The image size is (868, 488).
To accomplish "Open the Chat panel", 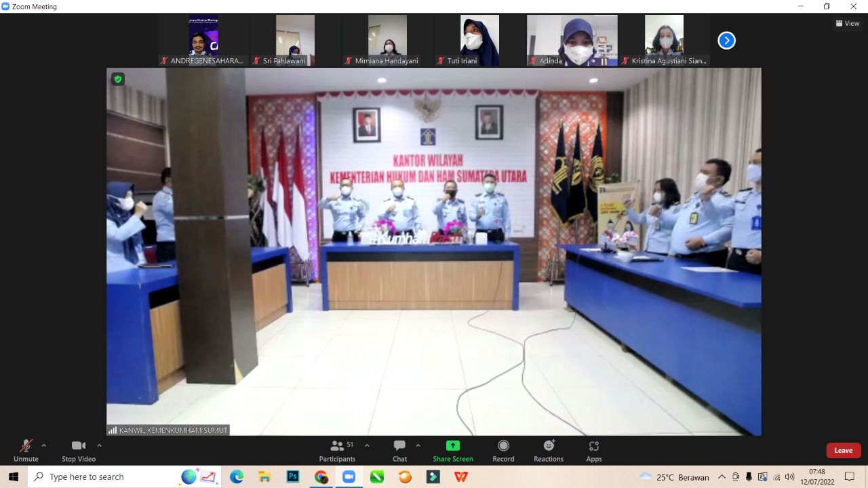I will click(399, 450).
